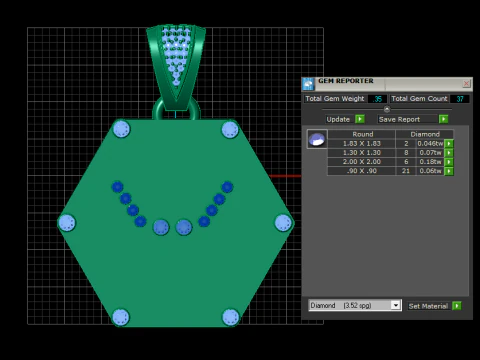Click the round gem shape thumbnail
480x360 pixels.
click(x=317, y=139)
